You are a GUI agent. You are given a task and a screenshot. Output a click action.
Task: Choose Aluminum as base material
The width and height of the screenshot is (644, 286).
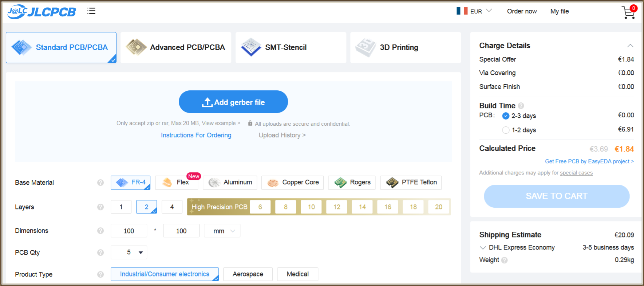pos(230,183)
